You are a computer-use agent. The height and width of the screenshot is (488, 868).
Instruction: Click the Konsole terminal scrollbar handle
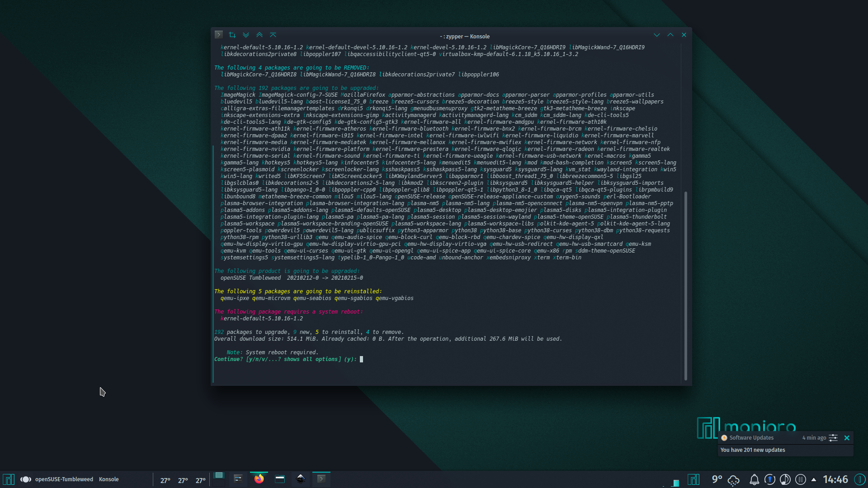pyautogui.click(x=686, y=286)
